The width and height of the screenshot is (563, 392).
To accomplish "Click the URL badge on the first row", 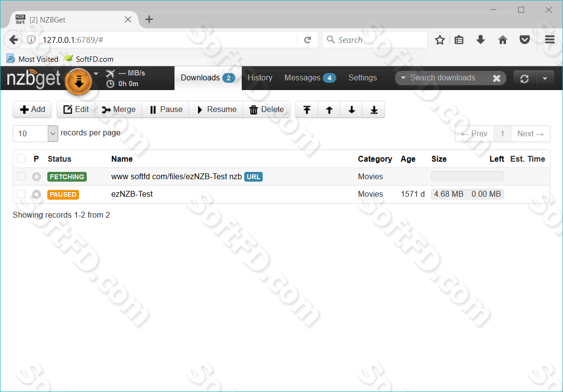I will (253, 177).
